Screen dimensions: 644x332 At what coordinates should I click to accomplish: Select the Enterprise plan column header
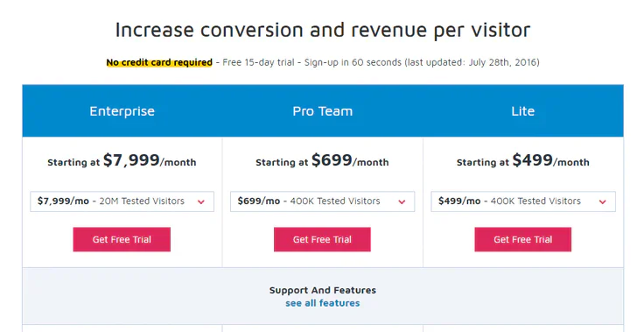click(122, 111)
